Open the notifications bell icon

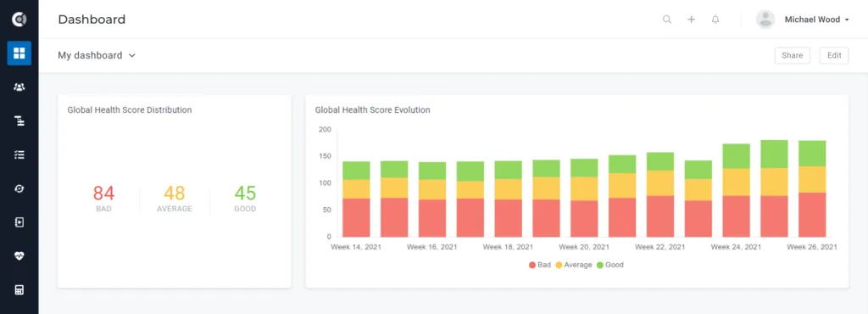click(715, 20)
